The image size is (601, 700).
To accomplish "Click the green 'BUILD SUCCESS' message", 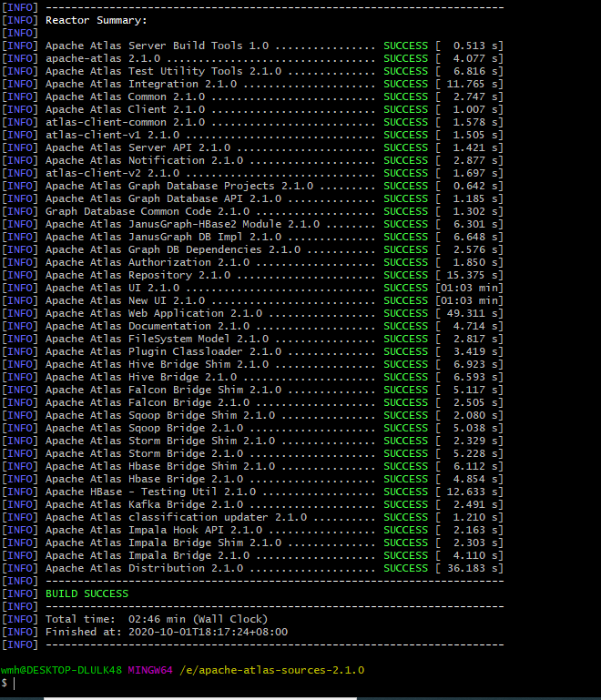I will [87, 593].
